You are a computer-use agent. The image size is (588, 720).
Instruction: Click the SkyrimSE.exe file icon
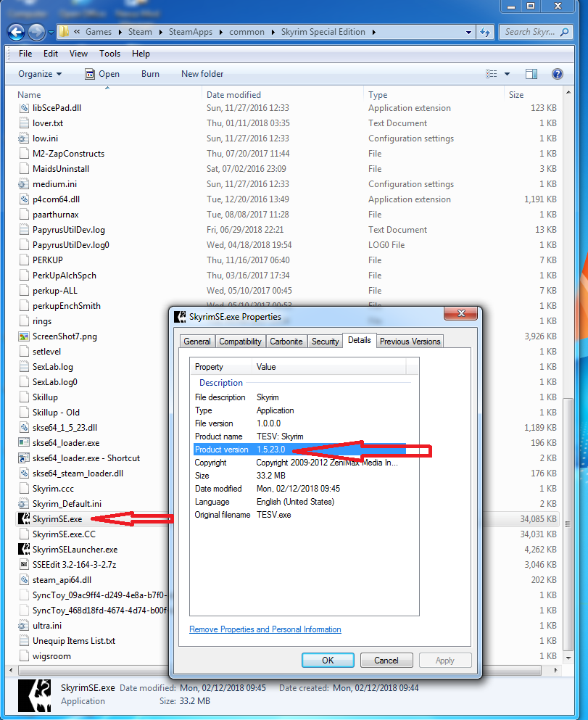(x=24, y=519)
